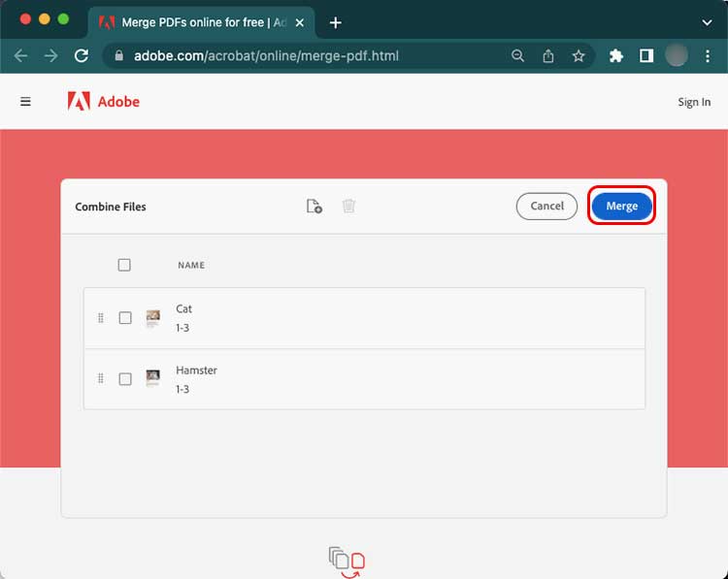
Task: Click the zoom magnifier icon in address bar
Action: point(517,56)
